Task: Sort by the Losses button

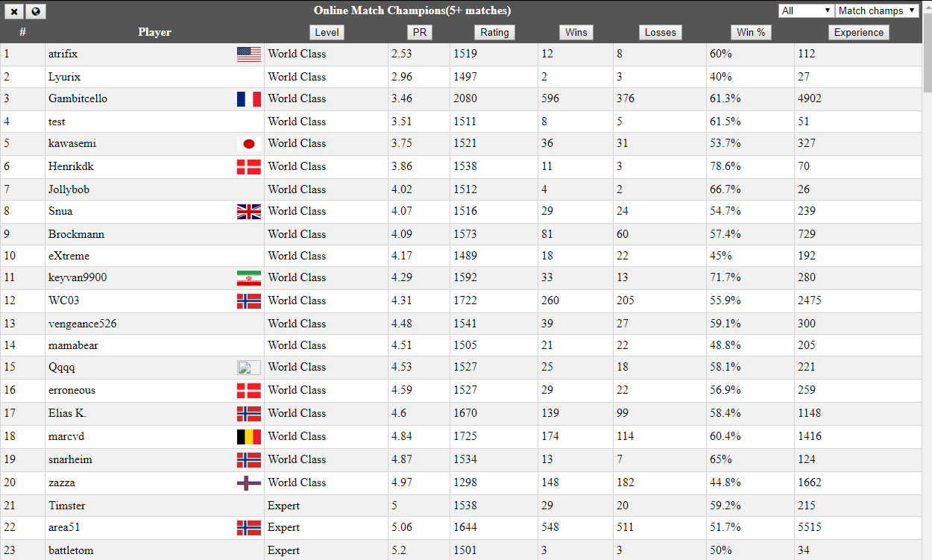Action: (x=661, y=32)
